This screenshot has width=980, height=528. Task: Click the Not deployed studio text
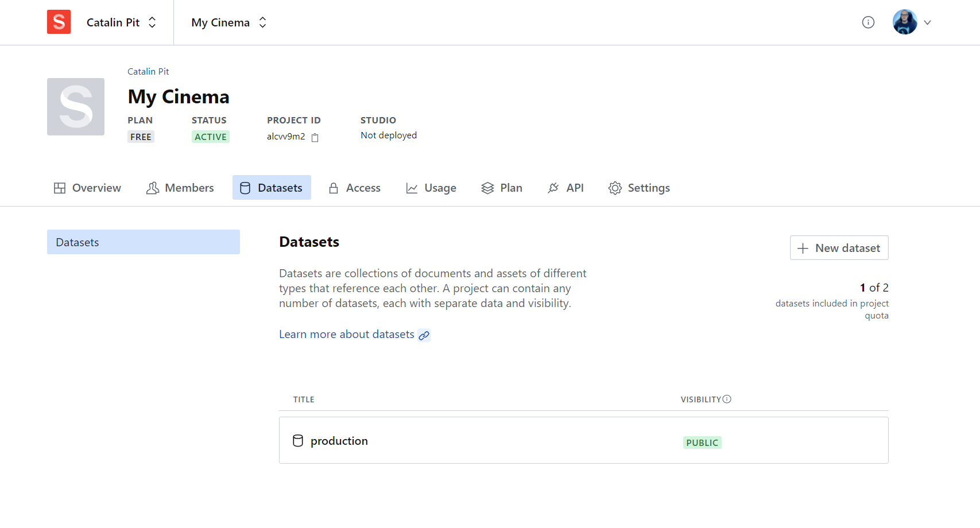click(x=389, y=135)
